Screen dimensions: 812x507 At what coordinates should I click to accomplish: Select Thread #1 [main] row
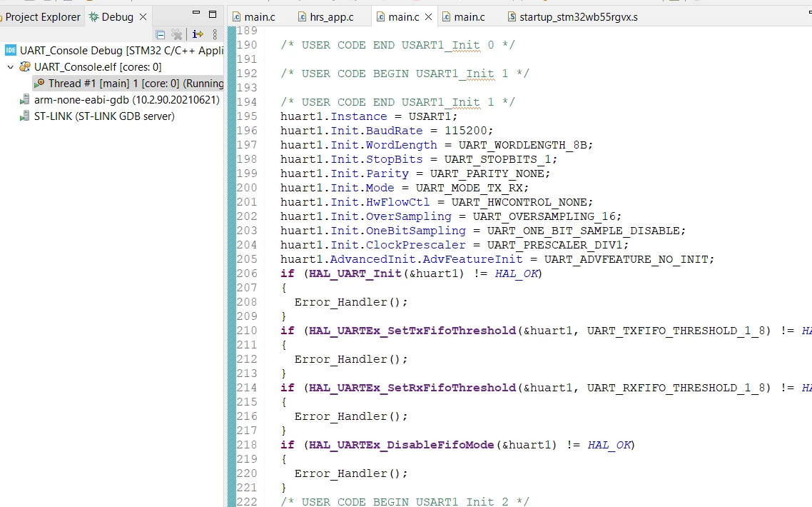point(128,83)
